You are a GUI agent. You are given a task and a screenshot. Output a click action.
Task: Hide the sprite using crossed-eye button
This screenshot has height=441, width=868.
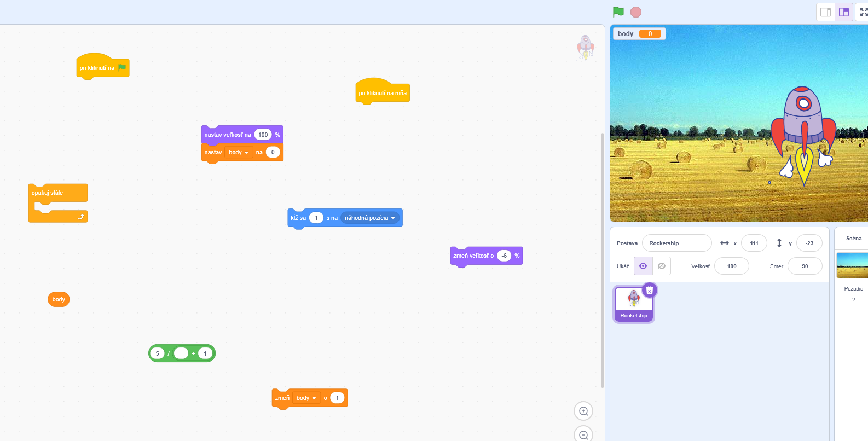coord(662,266)
